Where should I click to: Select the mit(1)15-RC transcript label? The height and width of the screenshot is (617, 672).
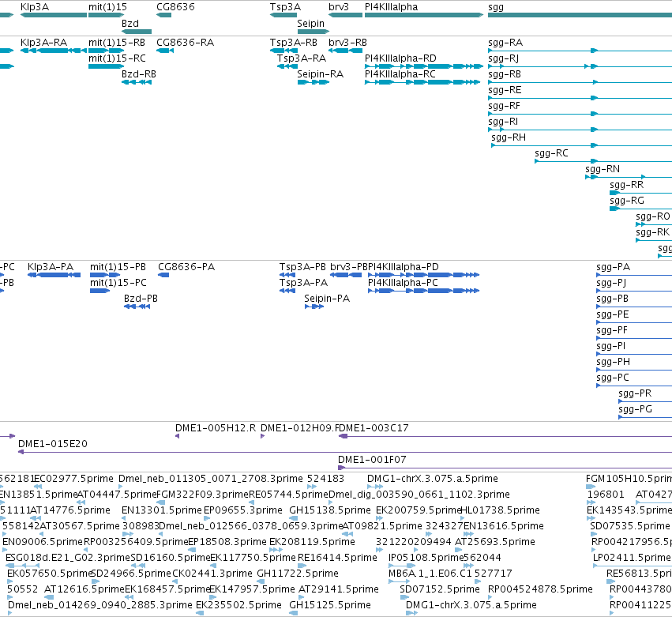pos(117,58)
